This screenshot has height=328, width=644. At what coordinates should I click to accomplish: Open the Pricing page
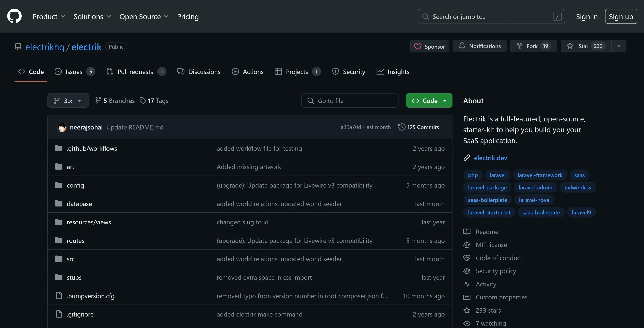[x=188, y=16]
